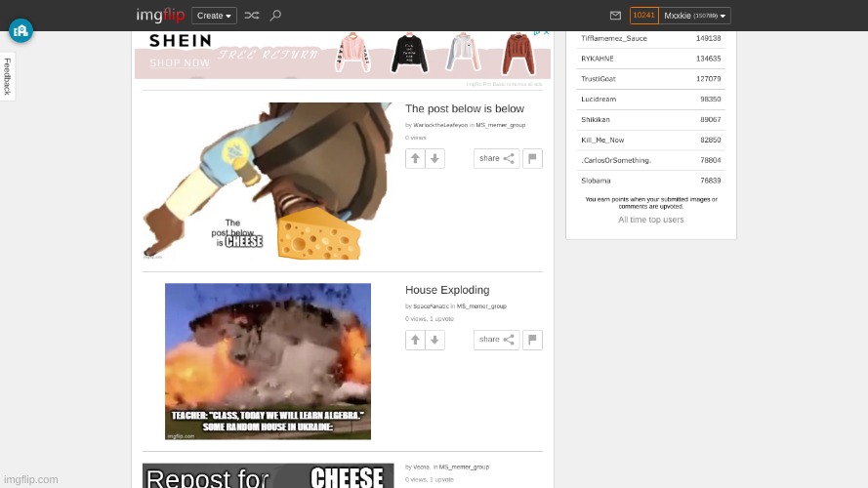Open MS_memer_group link under House Exploding

coord(481,305)
